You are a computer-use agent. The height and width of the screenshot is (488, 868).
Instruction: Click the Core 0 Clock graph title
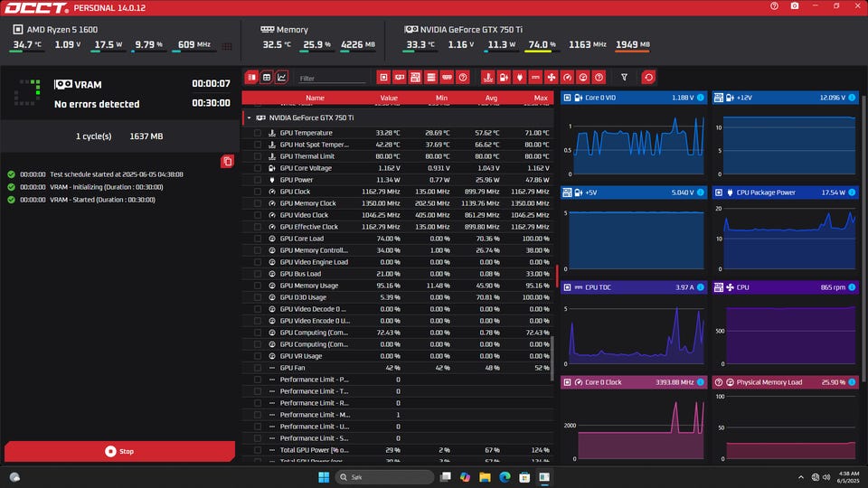coord(603,382)
